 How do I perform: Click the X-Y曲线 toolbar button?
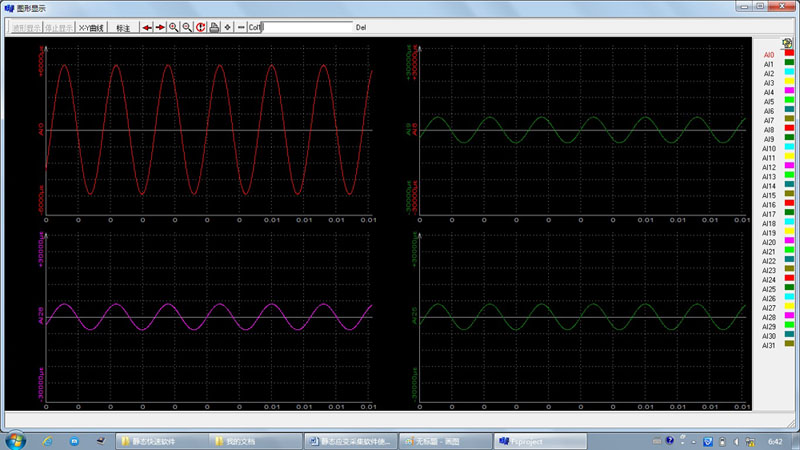[91, 28]
